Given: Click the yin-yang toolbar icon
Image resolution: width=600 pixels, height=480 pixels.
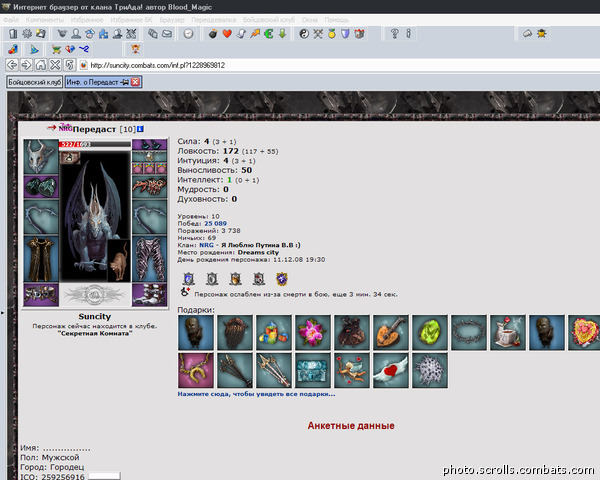Looking at the screenshot, I should click(x=304, y=34).
